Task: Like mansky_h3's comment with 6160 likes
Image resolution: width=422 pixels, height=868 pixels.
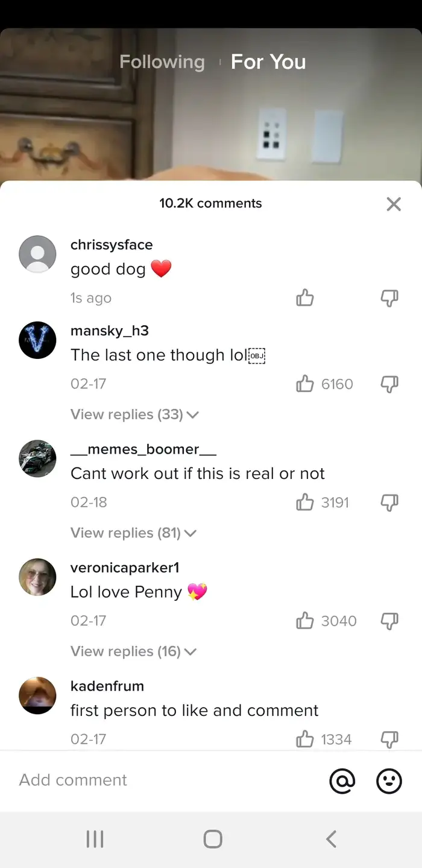Action: click(x=305, y=384)
